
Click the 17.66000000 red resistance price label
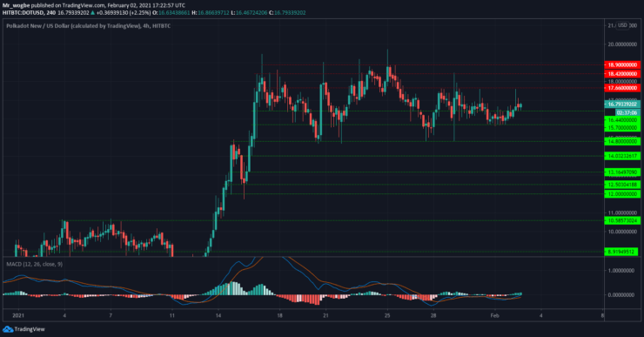[622, 88]
